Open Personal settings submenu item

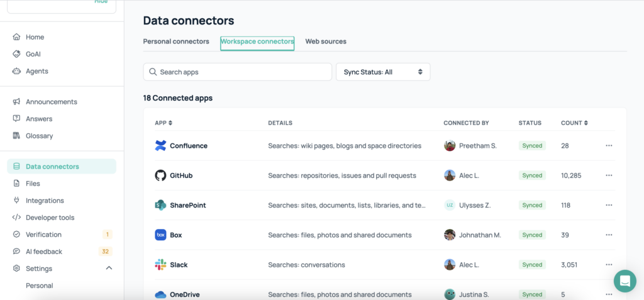click(40, 286)
